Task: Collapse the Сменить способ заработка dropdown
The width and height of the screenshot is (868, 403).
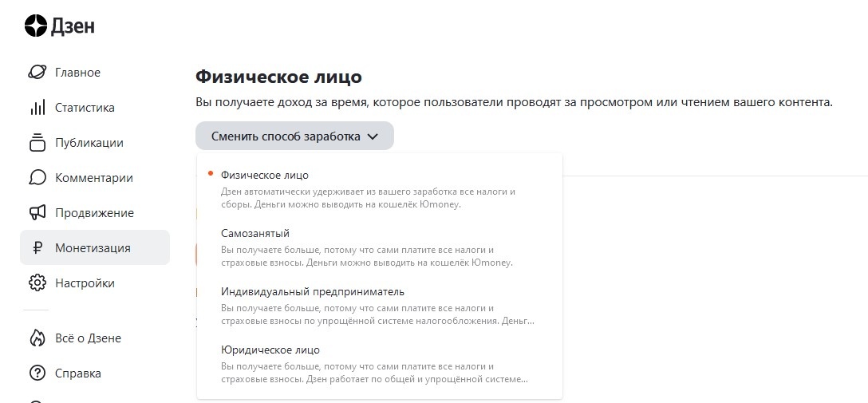Action: coord(294,136)
